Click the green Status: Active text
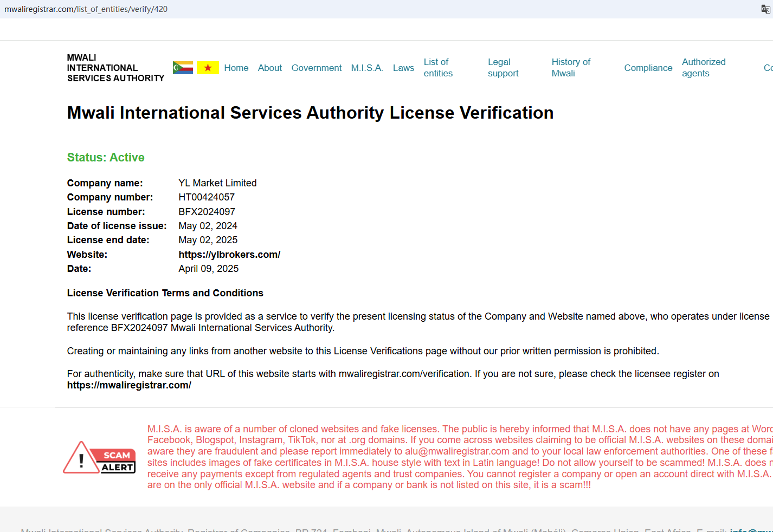The image size is (773, 532). click(106, 158)
